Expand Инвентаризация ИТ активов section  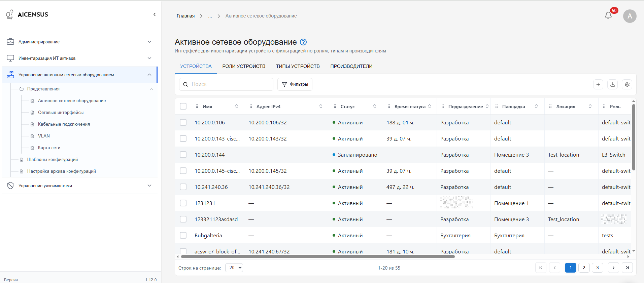(x=149, y=58)
